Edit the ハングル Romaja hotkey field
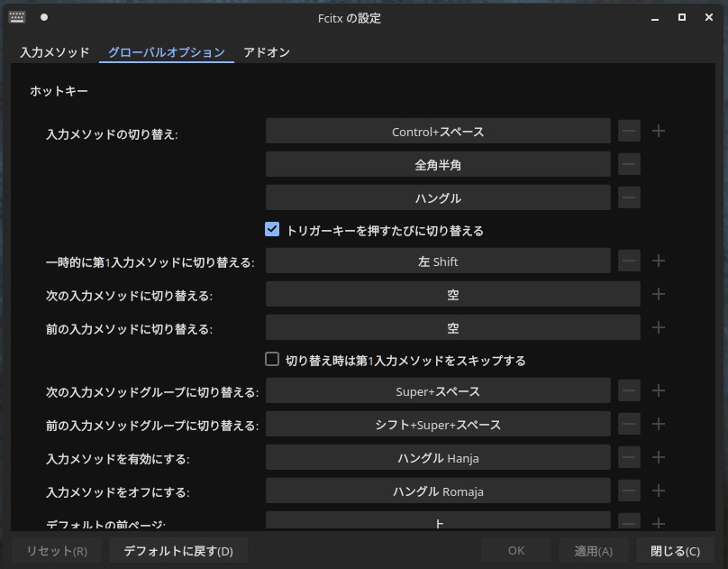The width and height of the screenshot is (728, 569). (x=438, y=491)
